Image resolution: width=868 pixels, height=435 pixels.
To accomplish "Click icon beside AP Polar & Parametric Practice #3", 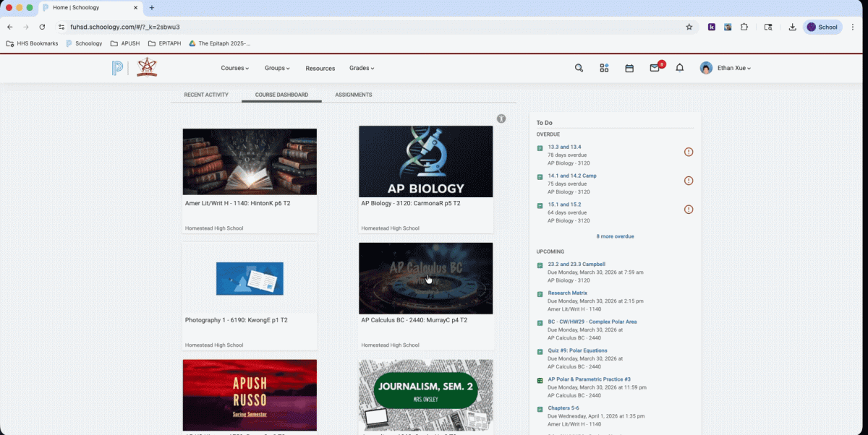I will (x=540, y=380).
